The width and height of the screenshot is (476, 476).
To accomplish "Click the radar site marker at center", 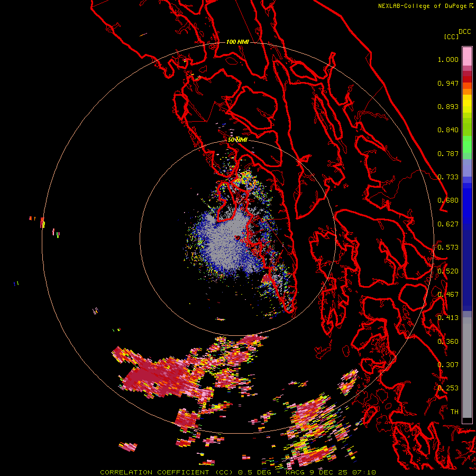I will tap(237, 237).
